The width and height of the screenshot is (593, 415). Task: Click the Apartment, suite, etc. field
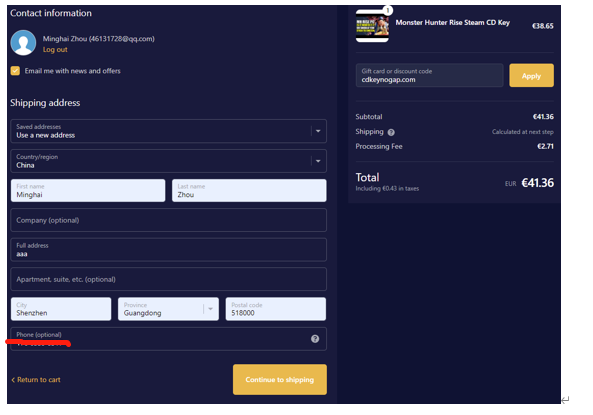[169, 279]
